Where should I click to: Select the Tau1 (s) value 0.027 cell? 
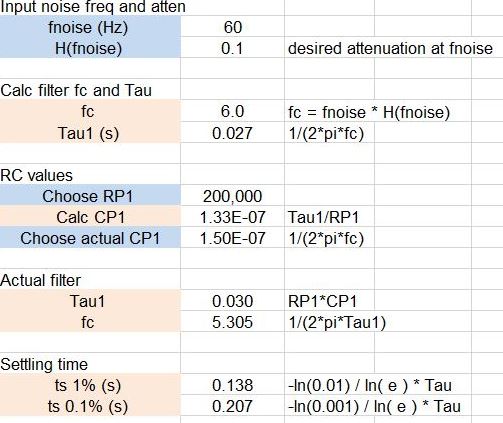point(233,132)
